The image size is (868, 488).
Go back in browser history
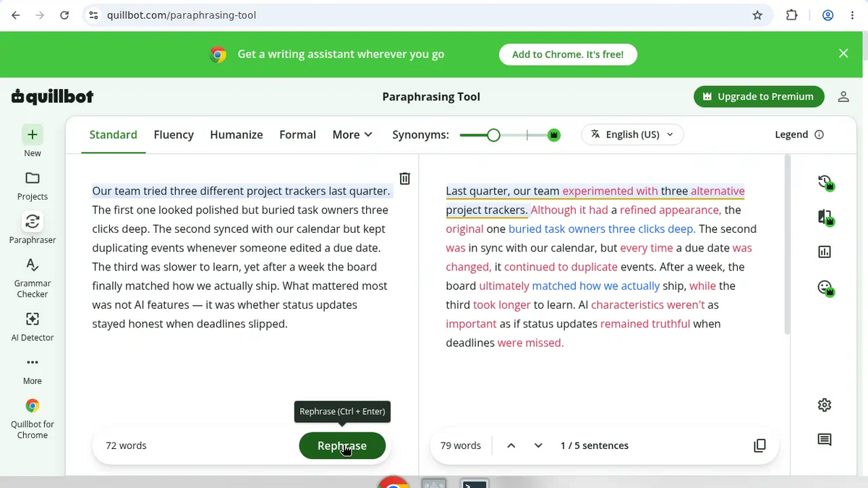(14, 15)
